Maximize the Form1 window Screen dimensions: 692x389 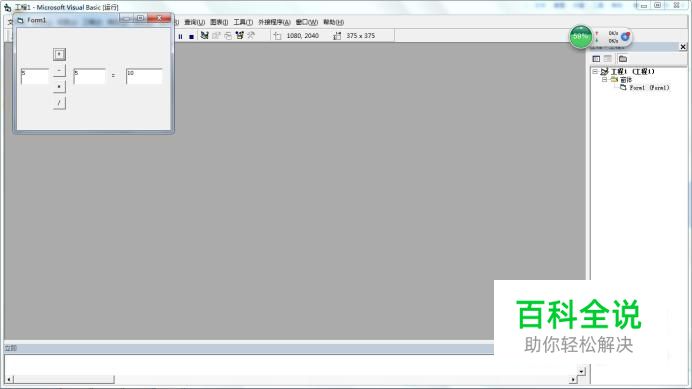(140, 18)
